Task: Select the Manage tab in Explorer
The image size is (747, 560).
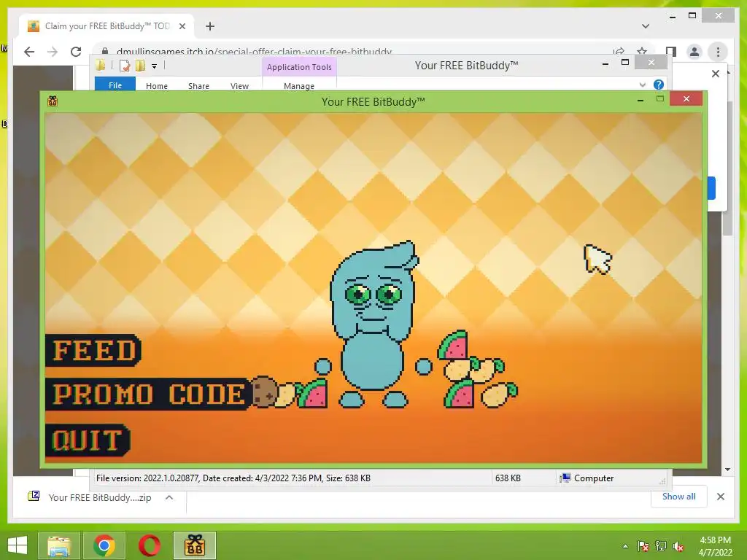Action: tap(299, 86)
